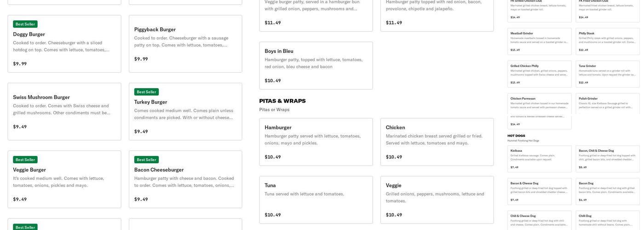This screenshot has height=230, width=644.
Task: Open the Doggy Burger menu item
Action: pos(64,44)
